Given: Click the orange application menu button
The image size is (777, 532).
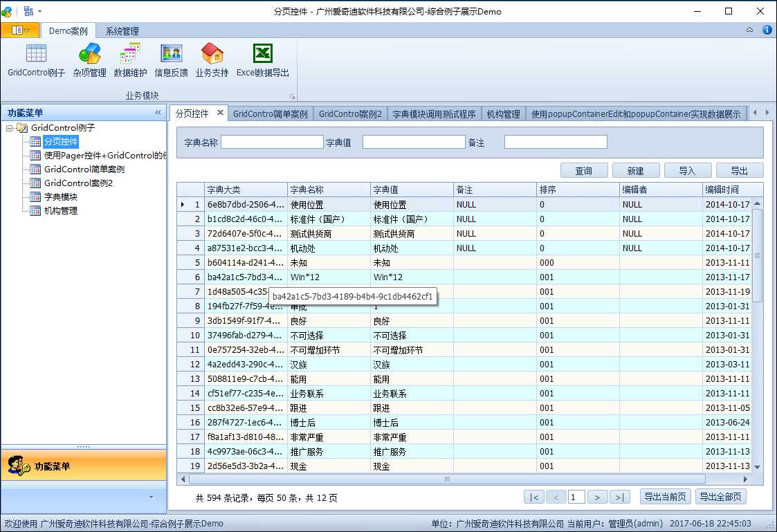Looking at the screenshot, I should 20,30.
